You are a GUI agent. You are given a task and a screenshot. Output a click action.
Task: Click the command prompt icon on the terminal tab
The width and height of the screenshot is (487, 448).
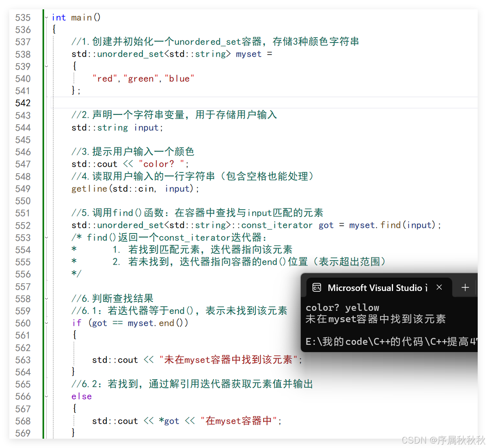[x=317, y=287]
